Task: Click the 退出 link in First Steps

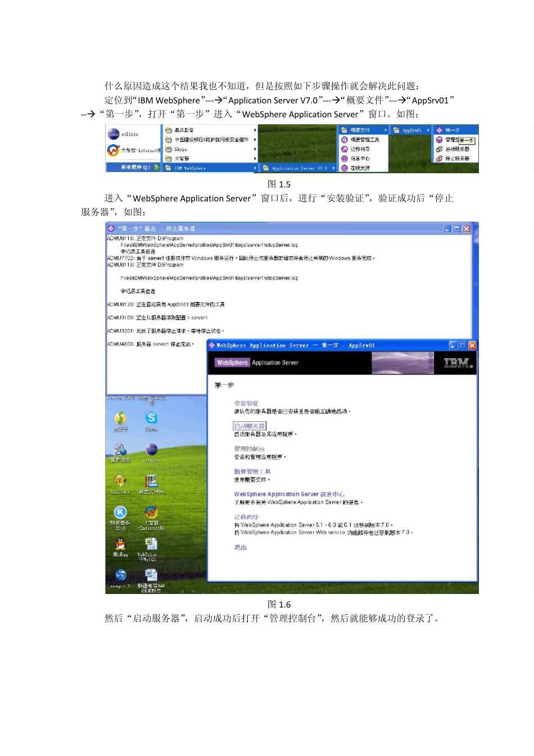Action: click(240, 547)
